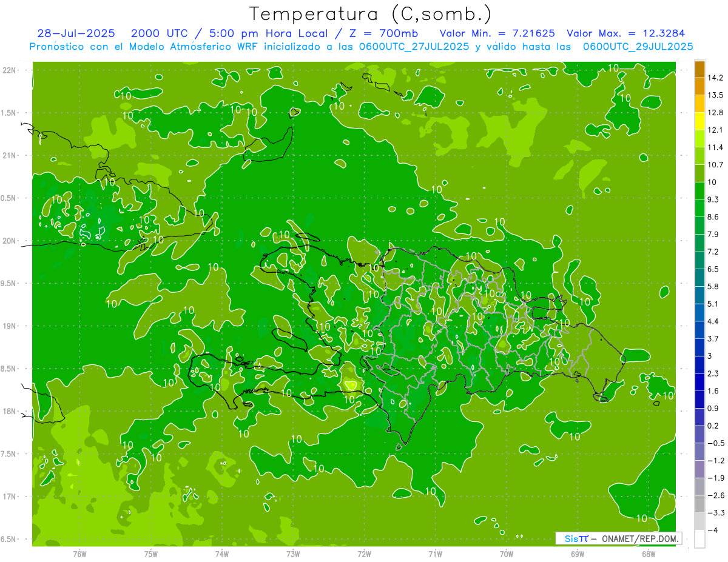
Task: Click the 3.7 value on the color legend
Action: point(713,338)
